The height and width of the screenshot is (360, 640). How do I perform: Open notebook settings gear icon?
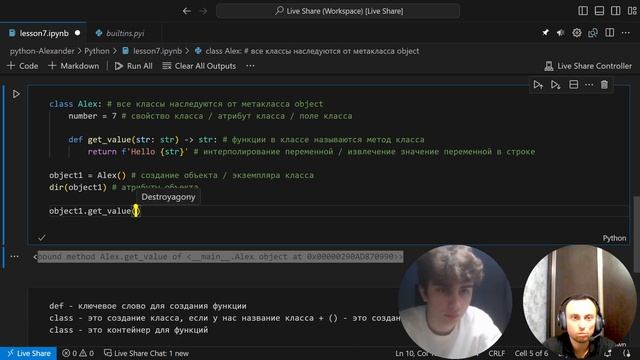pos(577,33)
